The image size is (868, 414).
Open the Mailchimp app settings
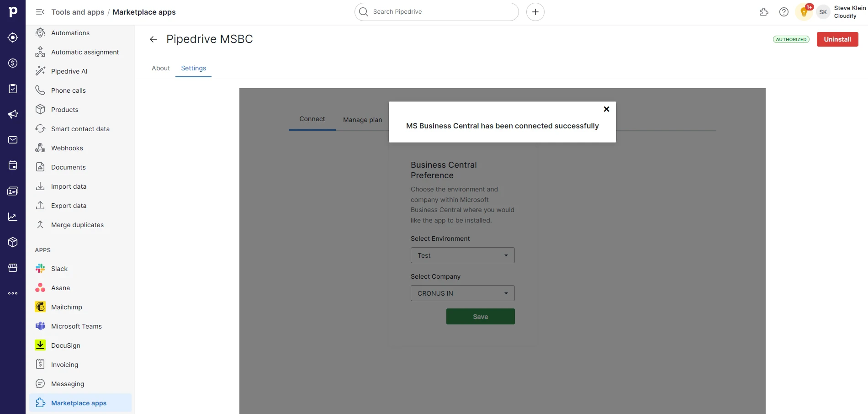tap(80, 307)
